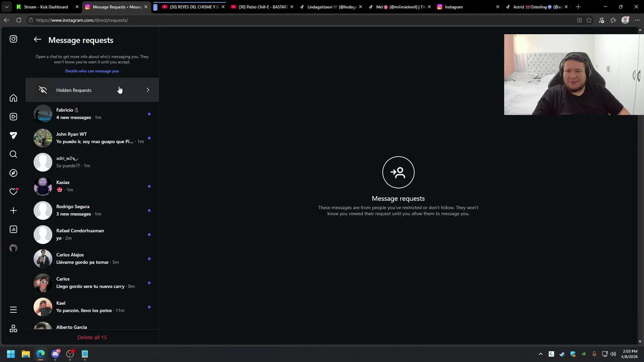Open message request from Fabricio
The image size is (644, 362).
(92, 114)
